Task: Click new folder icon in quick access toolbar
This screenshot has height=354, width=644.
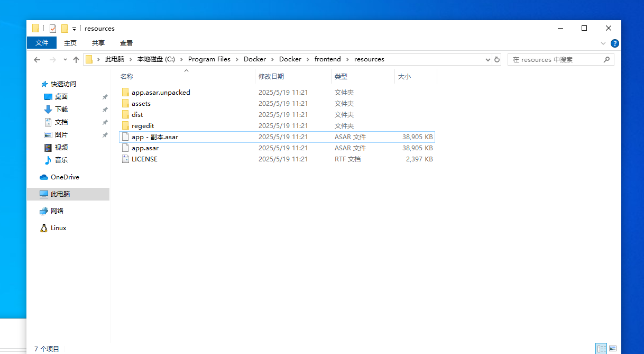Action: coord(65,29)
